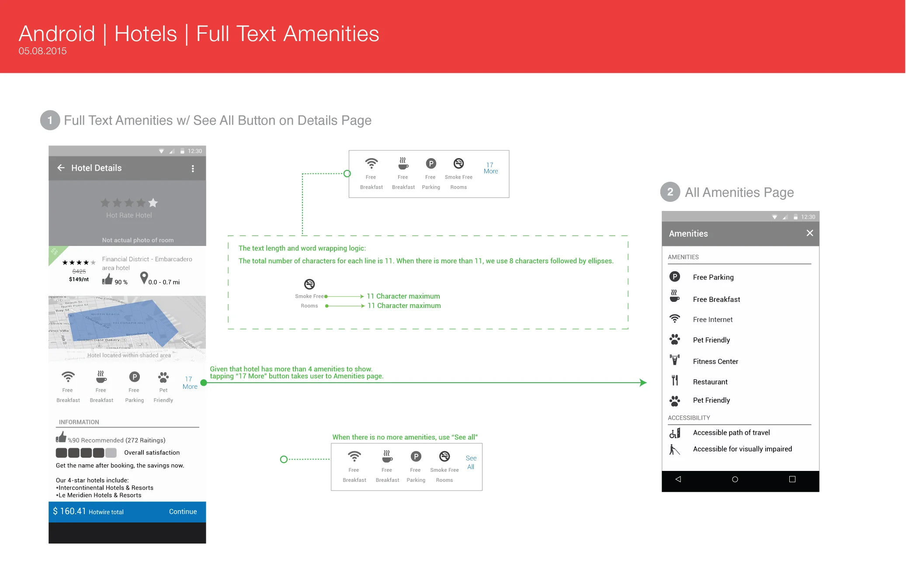Click the 17 More link in the top amenities strip
This screenshot has height=588, width=906.
490,168
